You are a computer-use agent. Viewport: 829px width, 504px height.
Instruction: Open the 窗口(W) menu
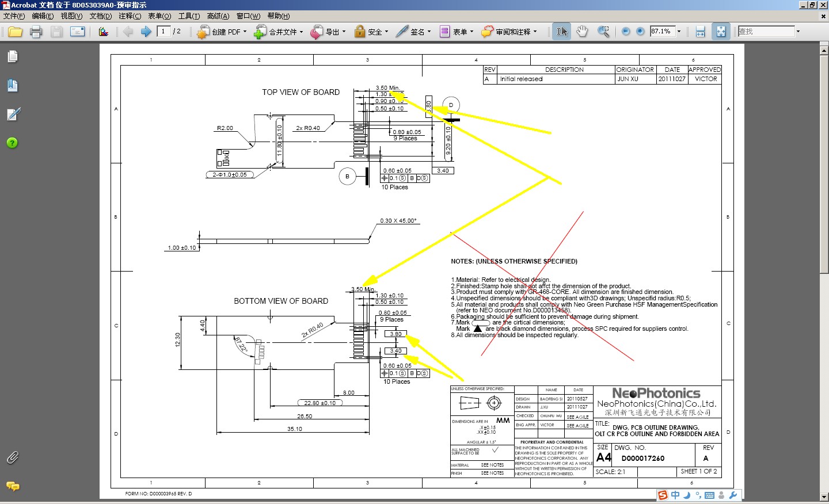pos(248,16)
